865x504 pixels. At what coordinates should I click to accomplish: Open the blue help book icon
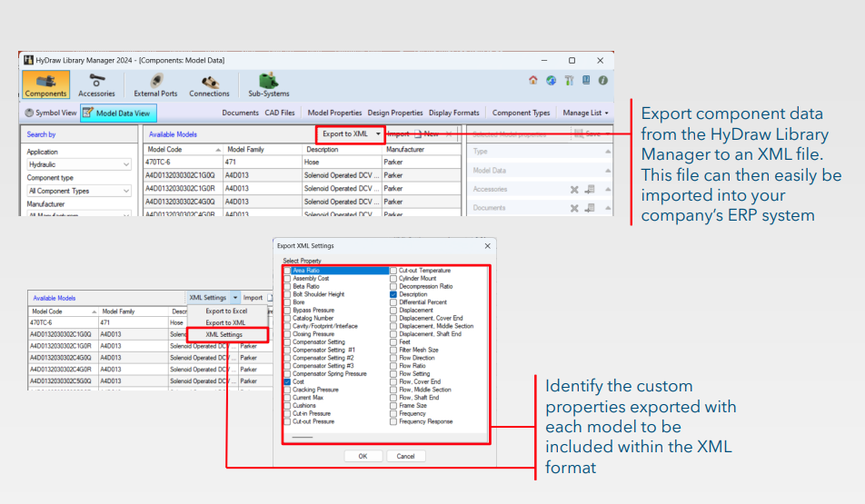[586, 81]
